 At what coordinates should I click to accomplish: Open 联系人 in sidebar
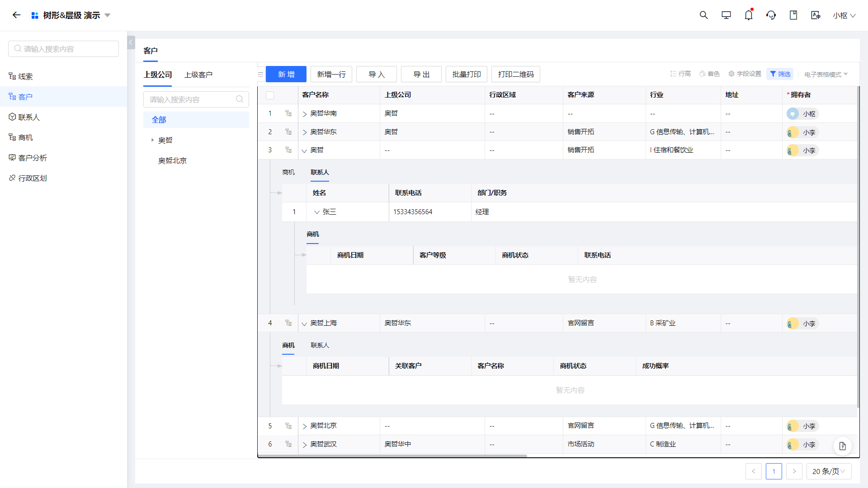[63, 117]
